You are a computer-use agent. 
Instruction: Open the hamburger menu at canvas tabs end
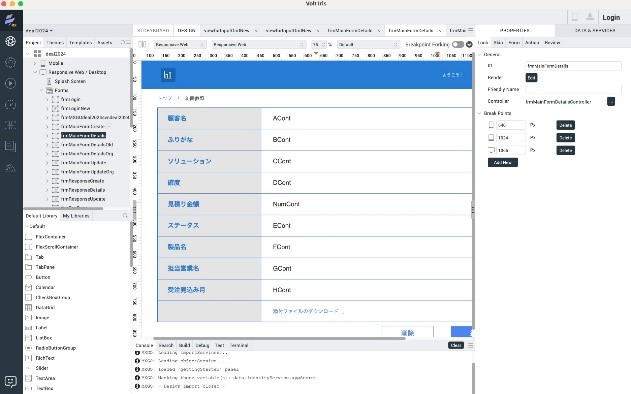click(470, 30)
